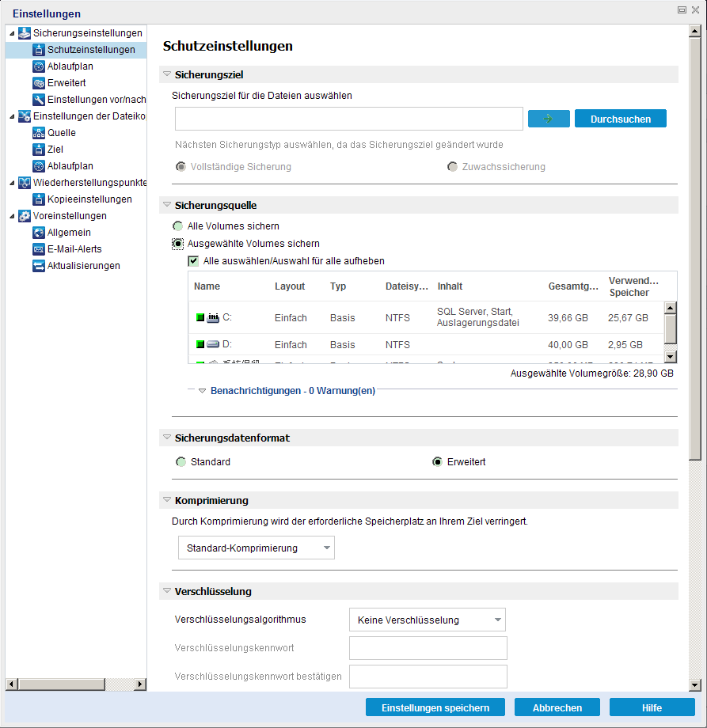Viewport: 707px width, 728px height.
Task: Open Aktualisierungen settings page
Action: [84, 266]
